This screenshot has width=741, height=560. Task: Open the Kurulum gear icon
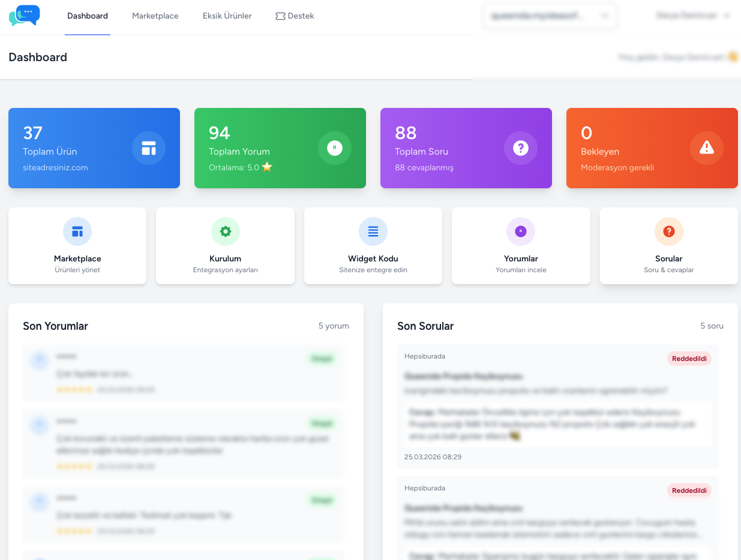pos(225,231)
